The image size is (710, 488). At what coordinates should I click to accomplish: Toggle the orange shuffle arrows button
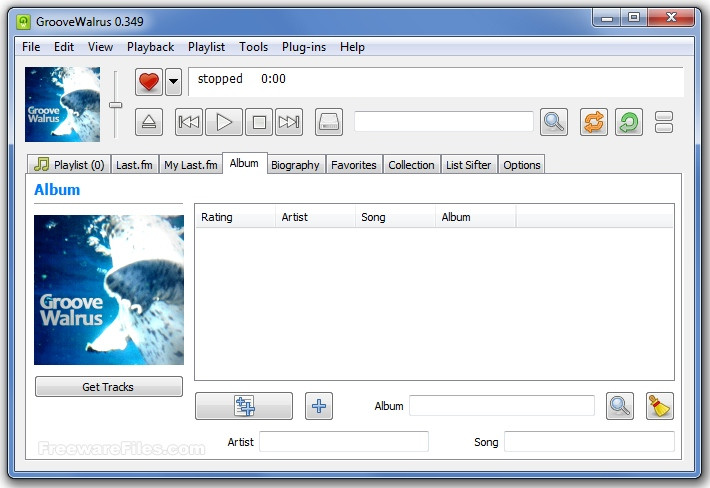tap(594, 122)
